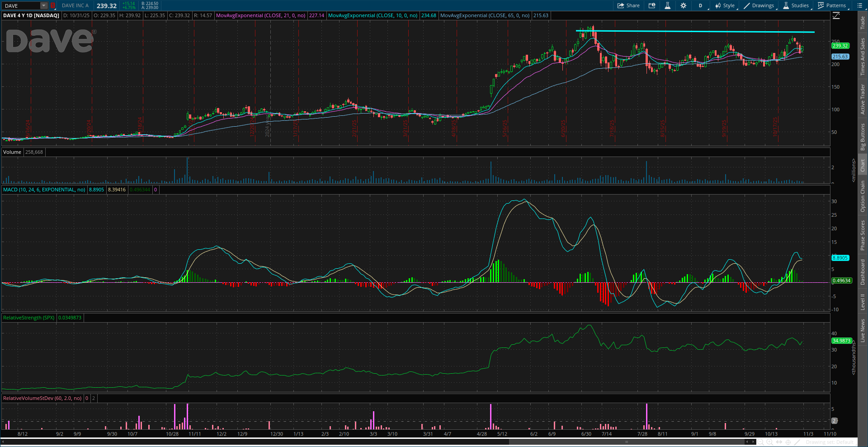Open the Style menu
The width and height of the screenshot is (868, 447).
click(x=725, y=5)
